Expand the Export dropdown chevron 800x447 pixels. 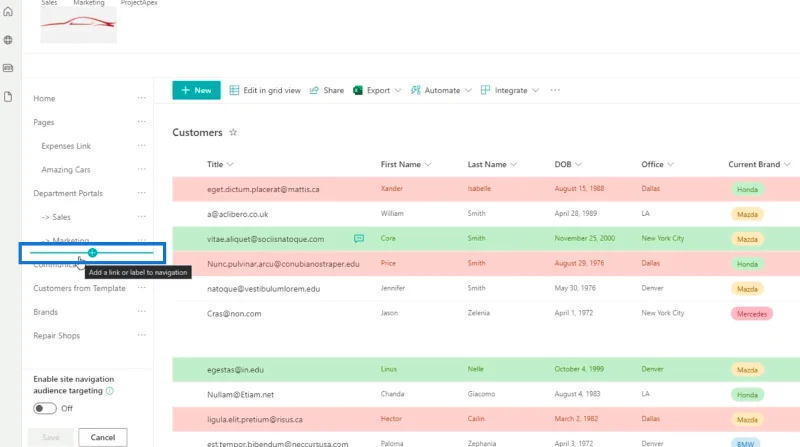(398, 90)
